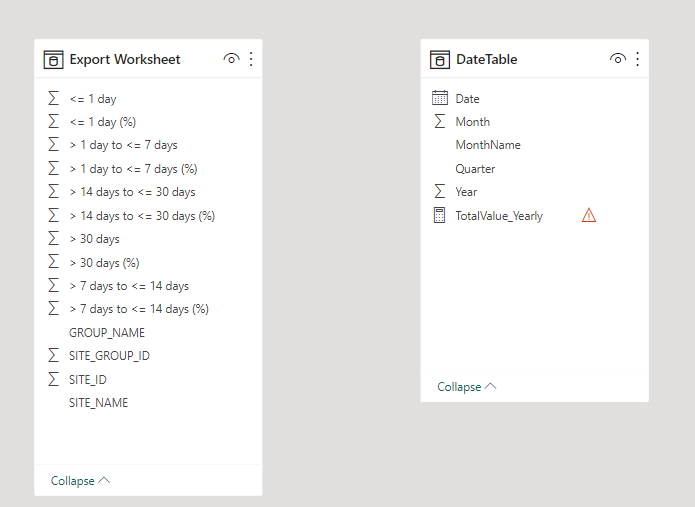695x507 pixels.
Task: Click sigma icon of '<= 1 day' field
Action: click(x=53, y=98)
